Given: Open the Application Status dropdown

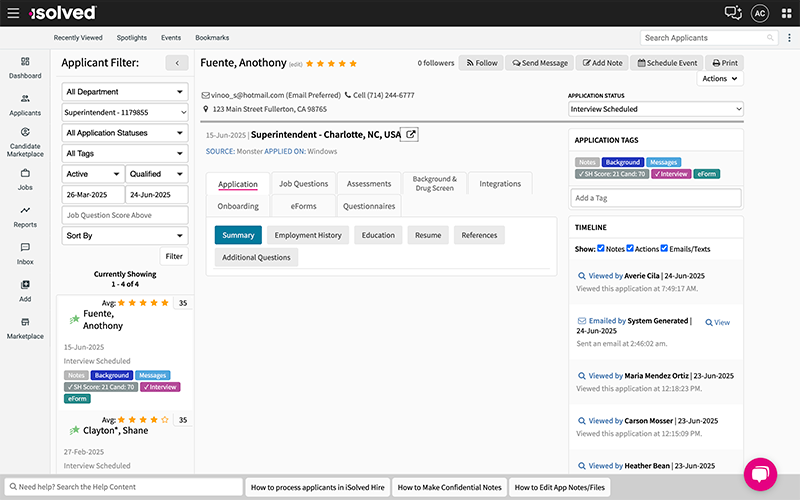Looking at the screenshot, I should coord(655,109).
